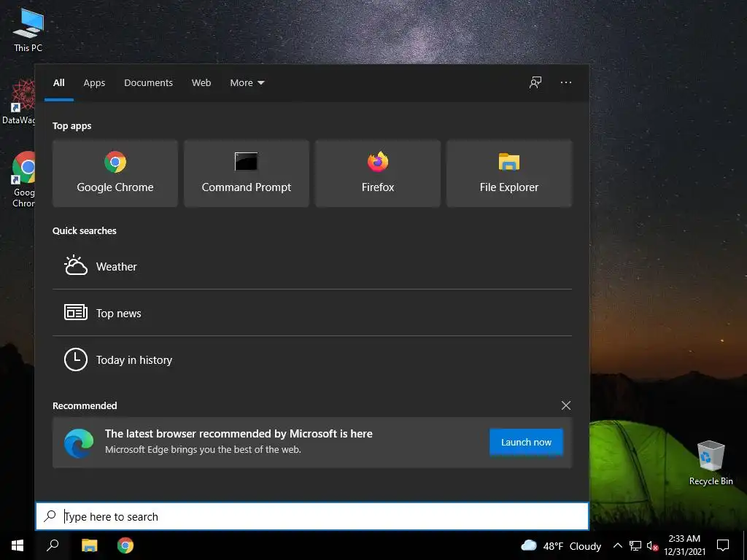Expand the More dropdown filter
The width and height of the screenshot is (747, 560).
pos(247,82)
